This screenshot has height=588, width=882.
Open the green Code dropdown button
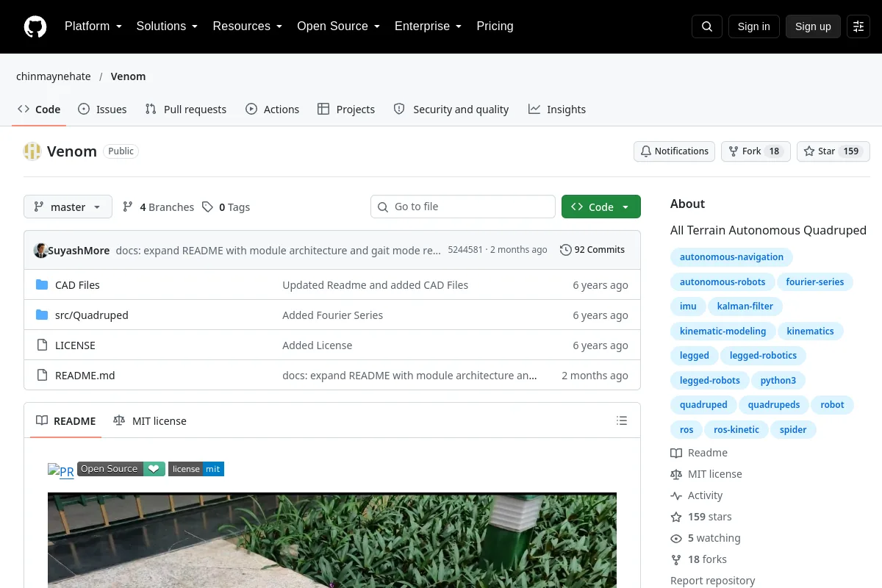tap(601, 207)
